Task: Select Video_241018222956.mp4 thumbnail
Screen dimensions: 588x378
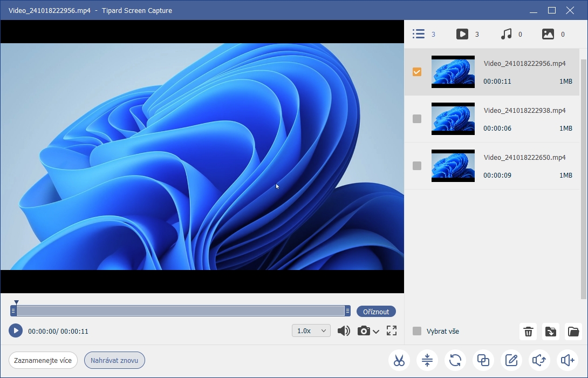Action: coord(453,72)
